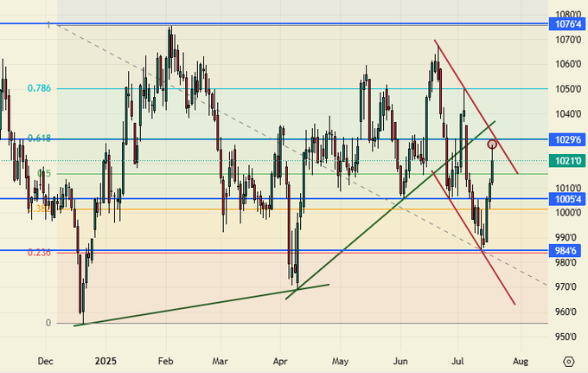
Task: Click the Dec label on time axis
Action: coord(45,360)
